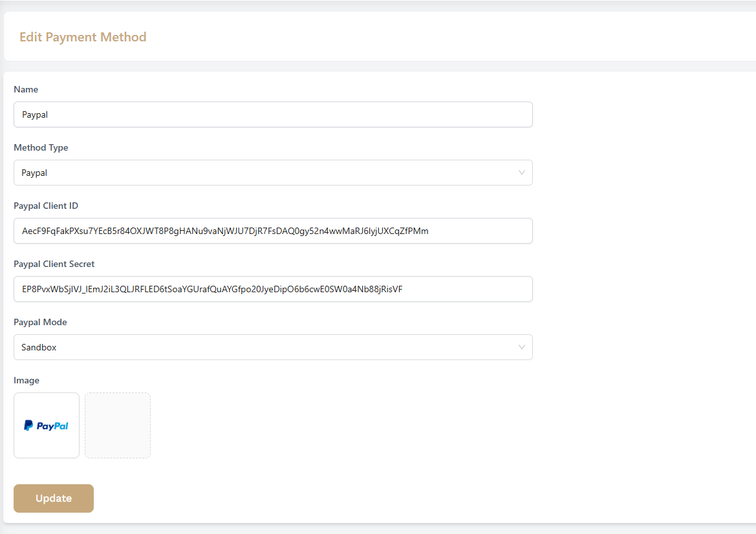The height and width of the screenshot is (534, 756).
Task: Click the Image label
Action: [27, 380]
